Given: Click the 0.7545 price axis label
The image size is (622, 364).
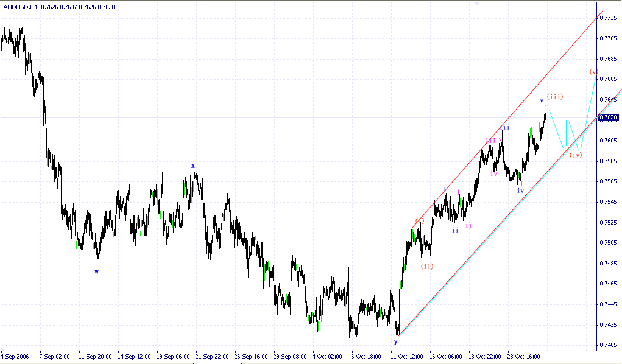Looking at the screenshot, I should (608, 202).
